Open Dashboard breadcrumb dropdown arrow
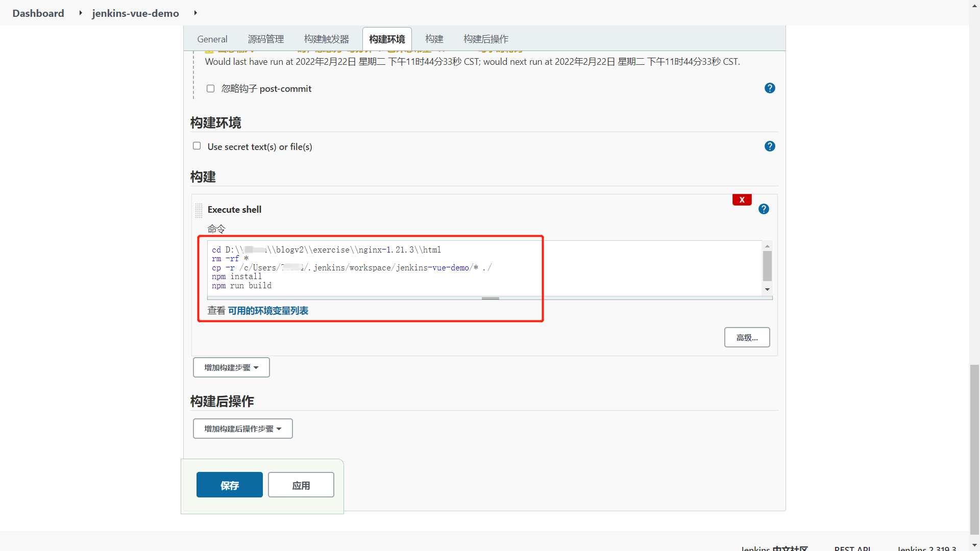Screen dimensions: 980x551 click(81, 13)
